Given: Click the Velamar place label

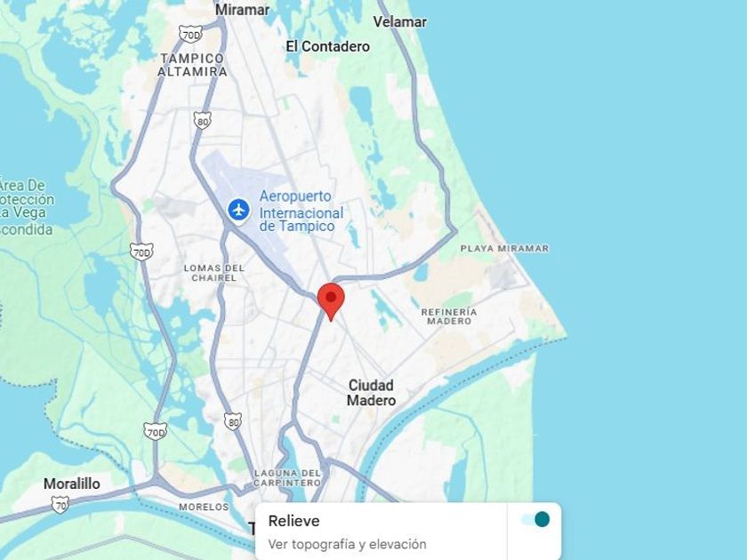Looking at the screenshot, I should (399, 22).
